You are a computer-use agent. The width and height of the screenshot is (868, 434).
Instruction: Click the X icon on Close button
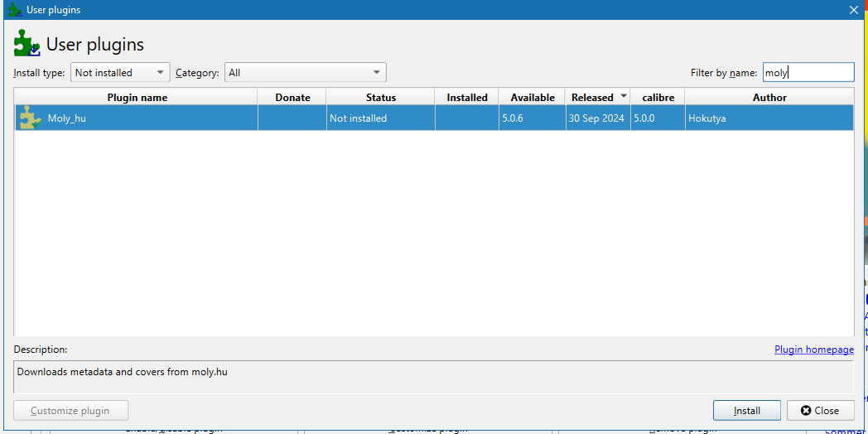(x=806, y=411)
